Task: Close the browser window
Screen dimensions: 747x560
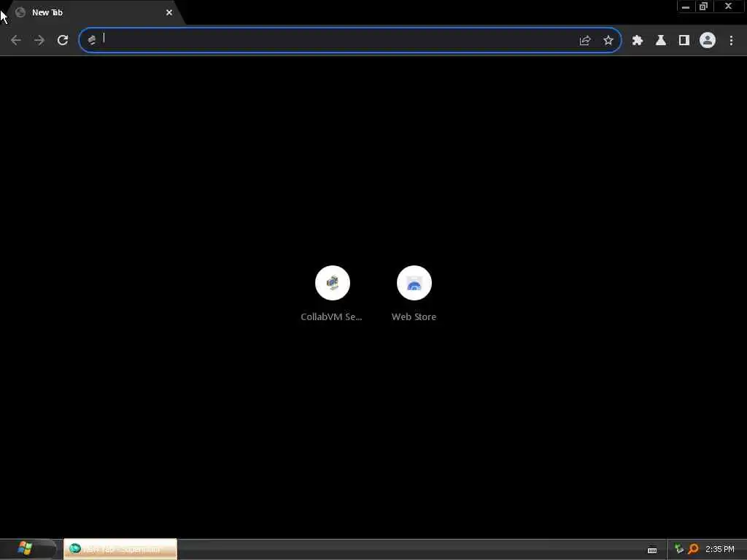Action: (728, 7)
